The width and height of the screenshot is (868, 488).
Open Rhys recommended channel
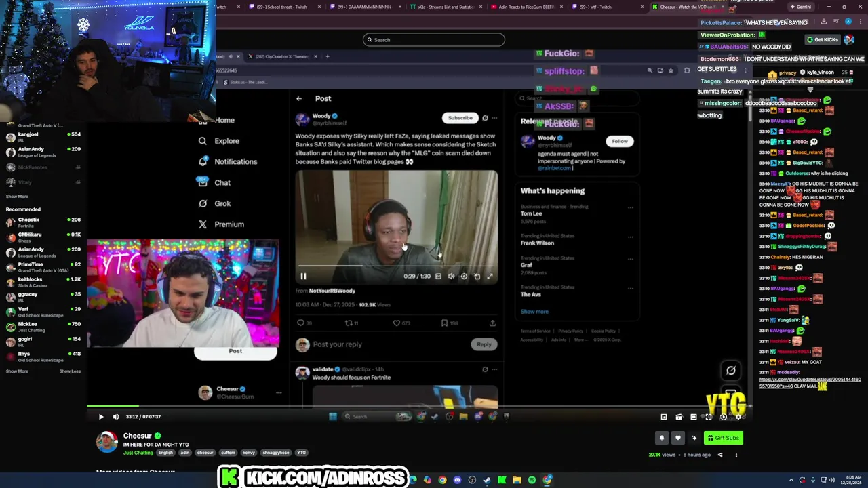pos(43,357)
